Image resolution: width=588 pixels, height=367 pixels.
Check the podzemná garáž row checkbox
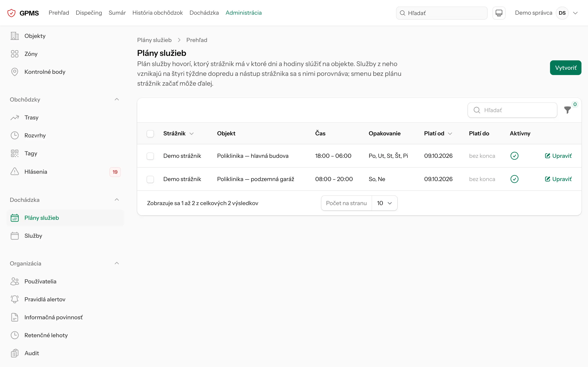tap(150, 179)
